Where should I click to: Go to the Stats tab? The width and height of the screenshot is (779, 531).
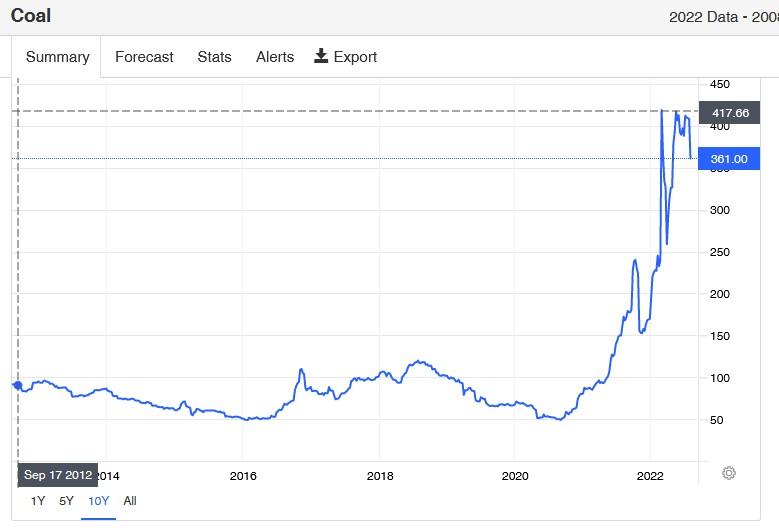(214, 57)
